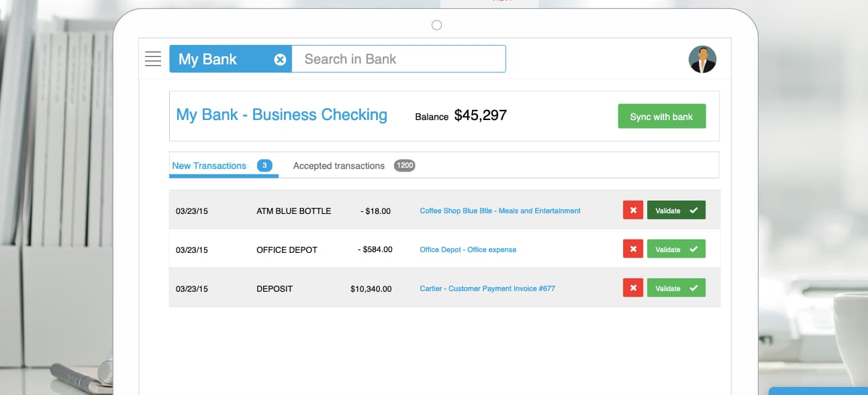The image size is (868, 395).
Task: Click the Accepted transactions 1200 badge
Action: (404, 166)
